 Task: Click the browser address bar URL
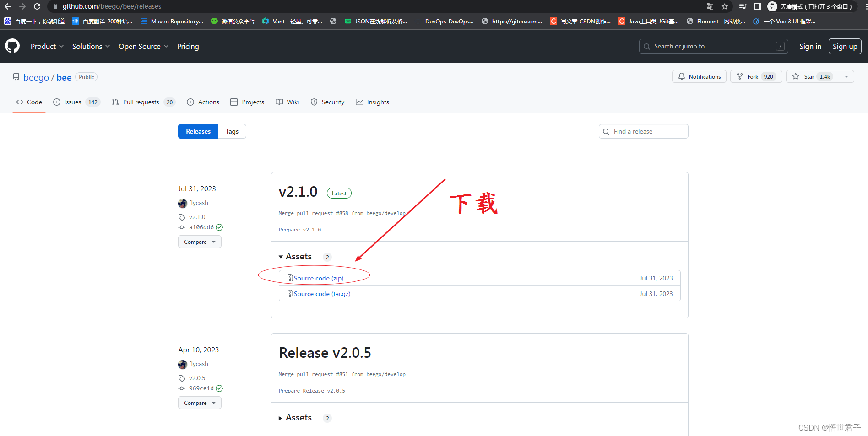[112, 6]
